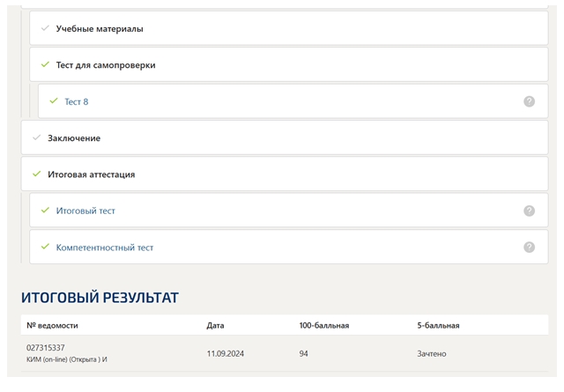Image resolution: width=564 pixels, height=392 pixels.
Task: Click the № ведомости column header
Action: (52, 325)
